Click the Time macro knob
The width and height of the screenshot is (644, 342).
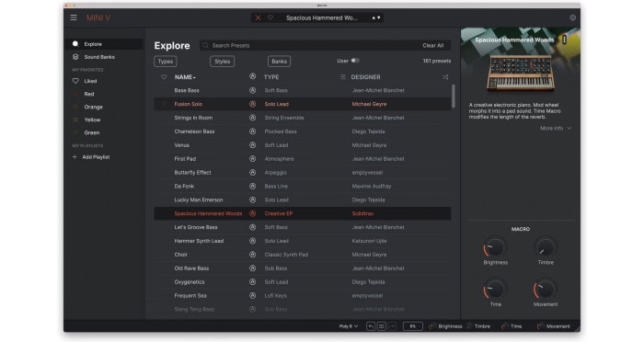click(495, 290)
